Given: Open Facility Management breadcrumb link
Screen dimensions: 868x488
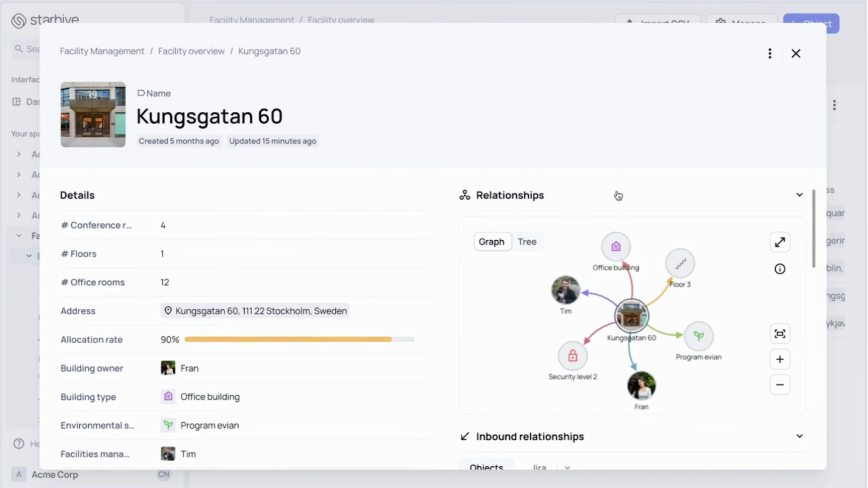Looking at the screenshot, I should [102, 51].
